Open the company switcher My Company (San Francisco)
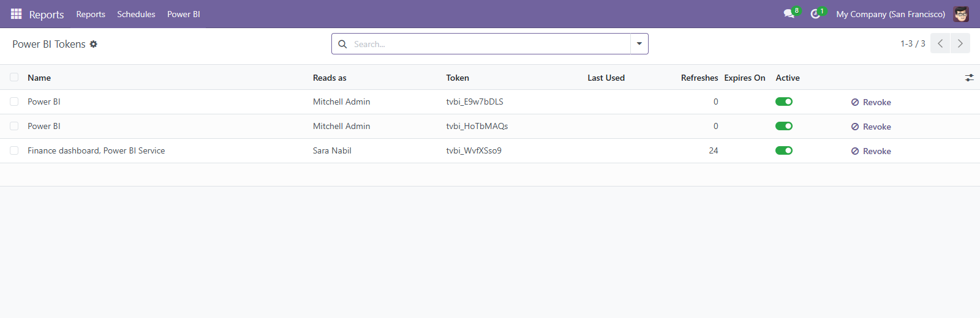 (891, 14)
